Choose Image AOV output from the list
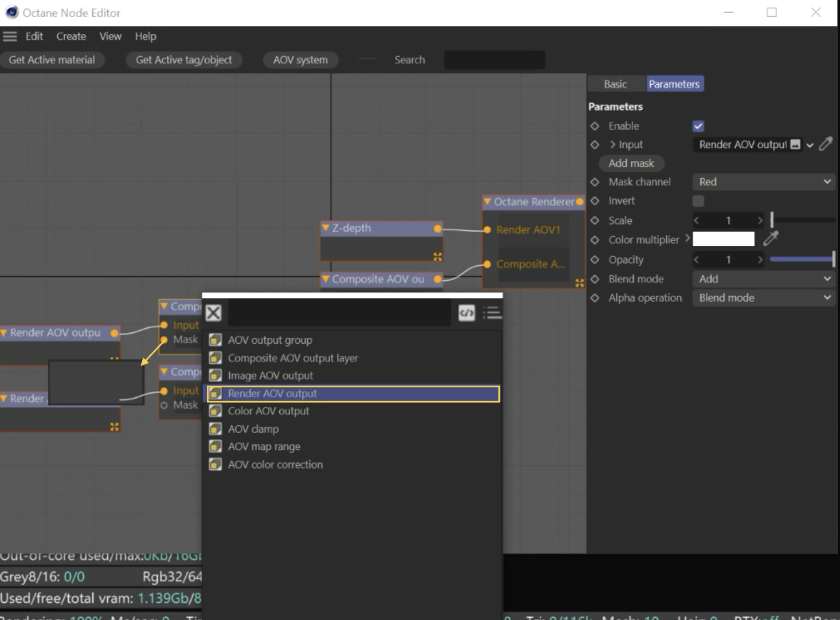Viewport: 840px width, 620px height. (x=353, y=376)
